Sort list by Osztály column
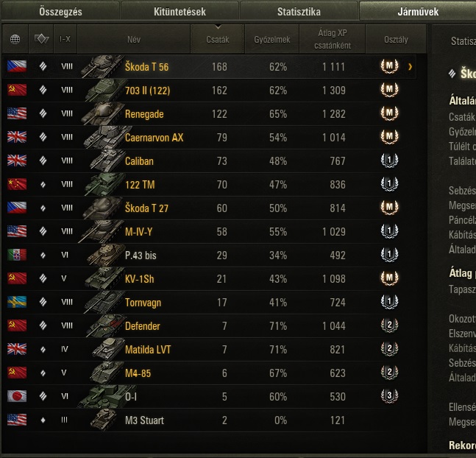The height and width of the screenshot is (458, 476). tap(396, 39)
